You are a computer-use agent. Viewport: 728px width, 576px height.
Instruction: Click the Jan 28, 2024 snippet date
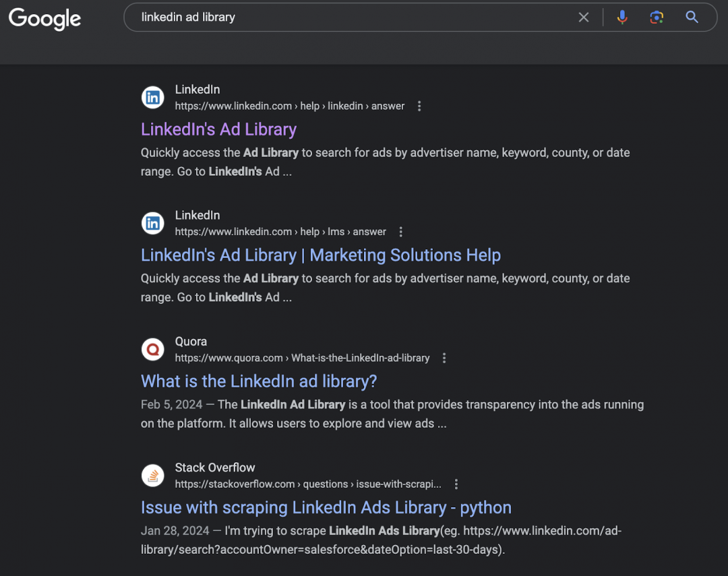(x=175, y=530)
